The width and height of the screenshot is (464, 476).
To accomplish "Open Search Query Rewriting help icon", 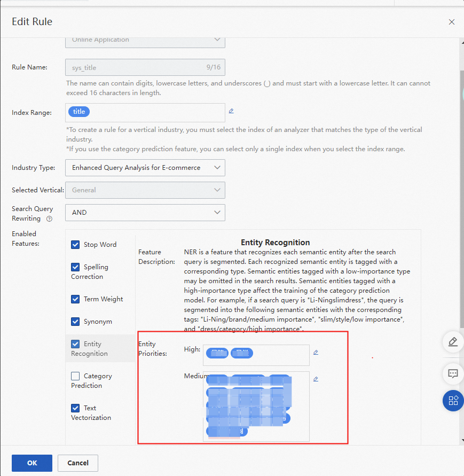I will click(x=49, y=219).
